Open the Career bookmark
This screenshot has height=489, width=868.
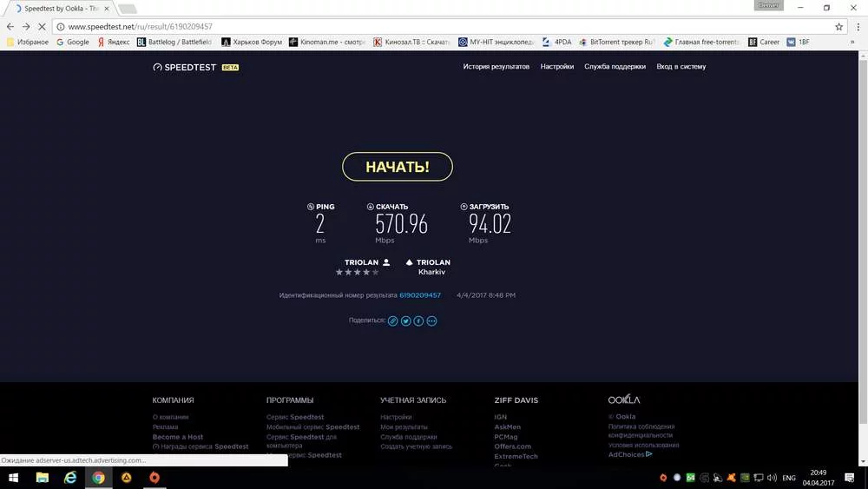(764, 42)
